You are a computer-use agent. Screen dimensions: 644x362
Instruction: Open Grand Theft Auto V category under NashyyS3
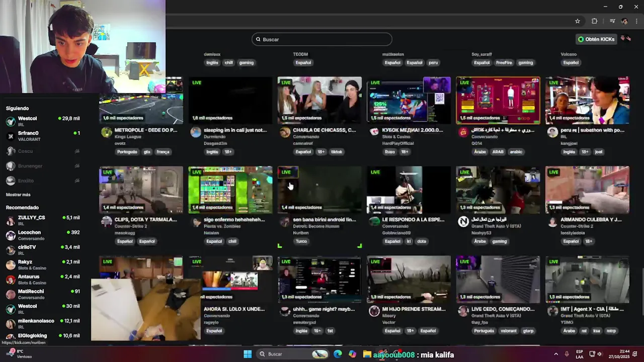pyautogui.click(x=496, y=226)
